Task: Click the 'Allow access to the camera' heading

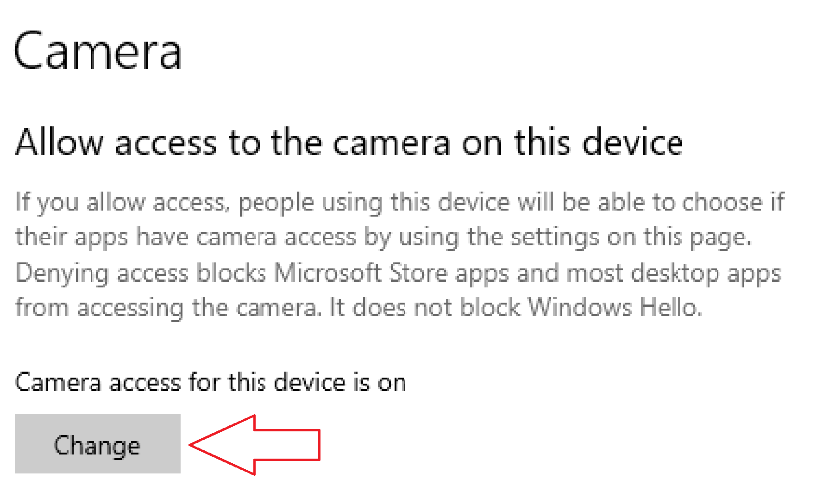Action: click(349, 142)
